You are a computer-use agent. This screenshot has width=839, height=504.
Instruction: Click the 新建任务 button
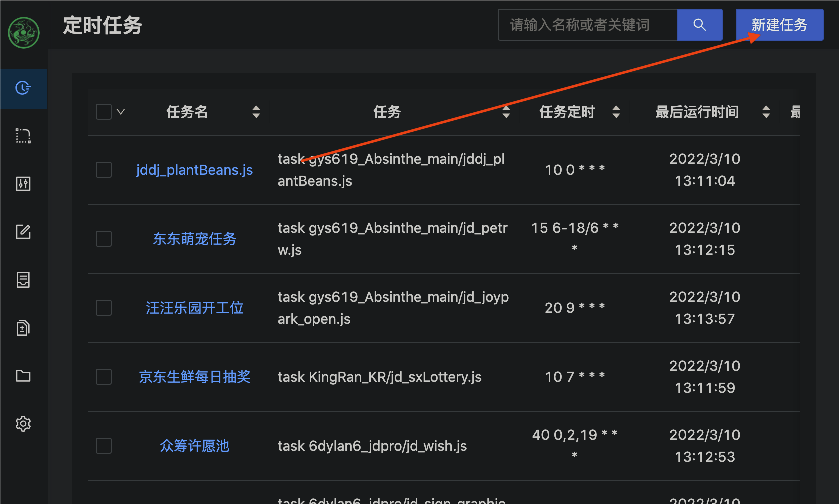(x=779, y=24)
